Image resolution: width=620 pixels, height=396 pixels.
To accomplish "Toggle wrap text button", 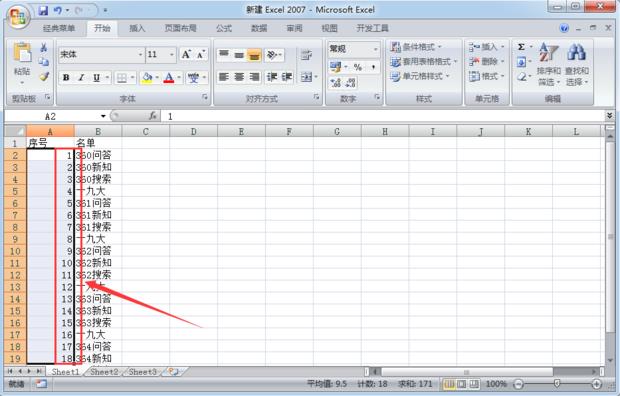I will pyautogui.click(x=306, y=55).
